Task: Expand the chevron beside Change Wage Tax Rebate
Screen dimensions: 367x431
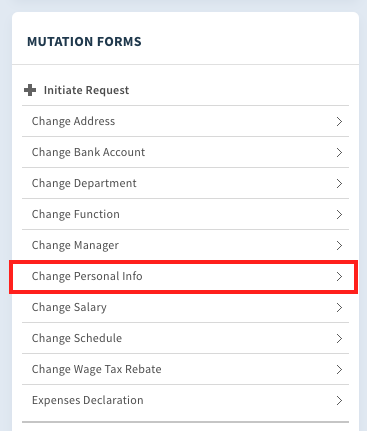Action: pos(339,369)
